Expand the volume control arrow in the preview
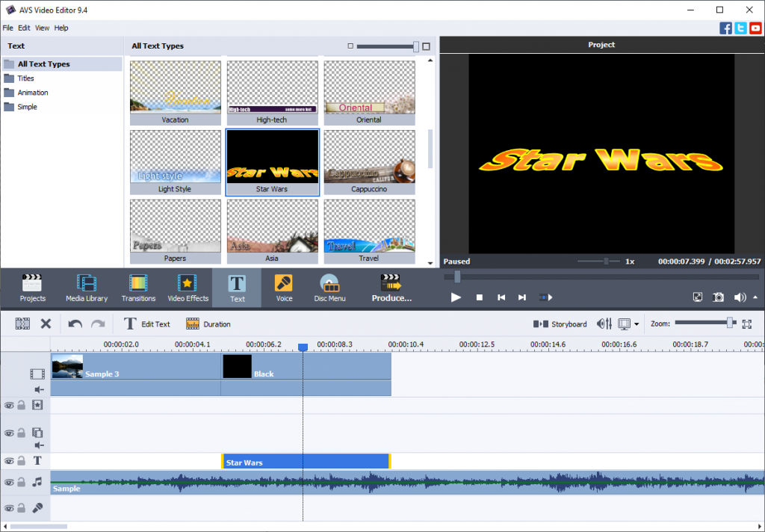Screen dimensions: 765x532 pos(755,297)
